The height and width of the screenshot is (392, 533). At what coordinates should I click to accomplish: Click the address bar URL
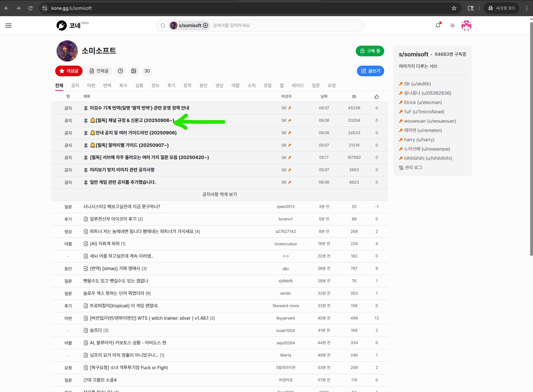pos(71,8)
